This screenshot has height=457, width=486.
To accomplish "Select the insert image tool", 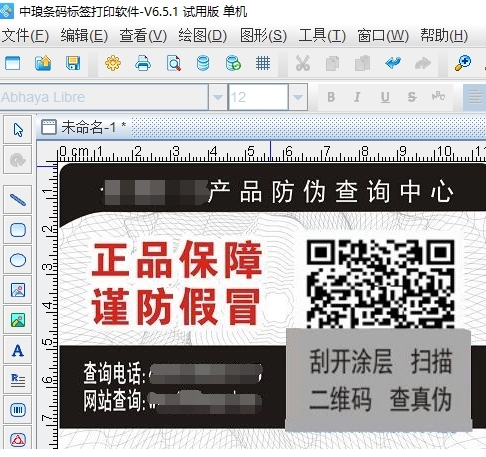I will coord(18,290).
